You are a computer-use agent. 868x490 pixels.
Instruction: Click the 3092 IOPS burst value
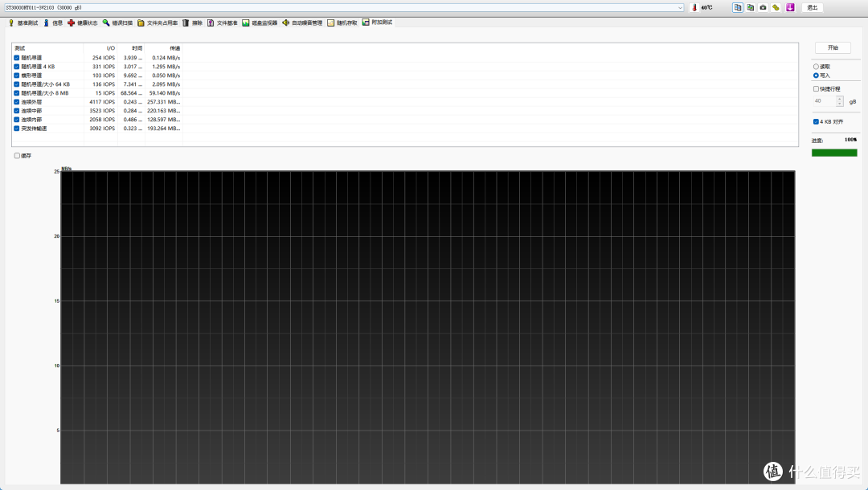tap(102, 129)
